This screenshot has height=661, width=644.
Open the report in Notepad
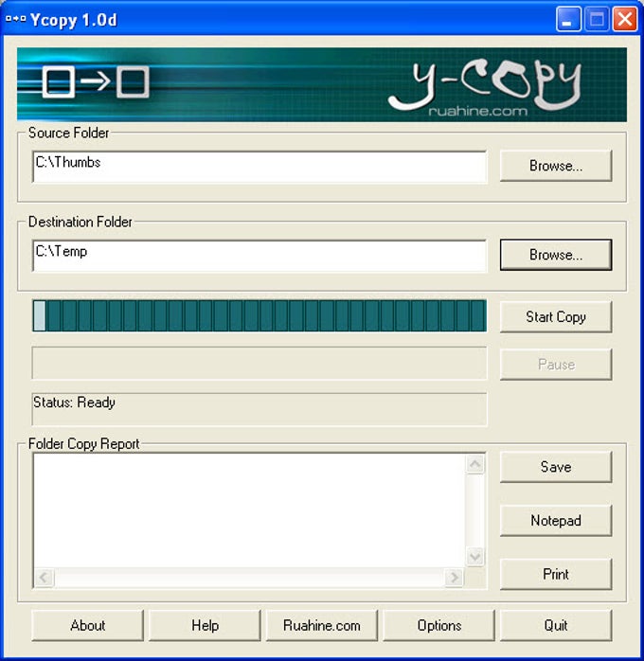[x=556, y=521]
